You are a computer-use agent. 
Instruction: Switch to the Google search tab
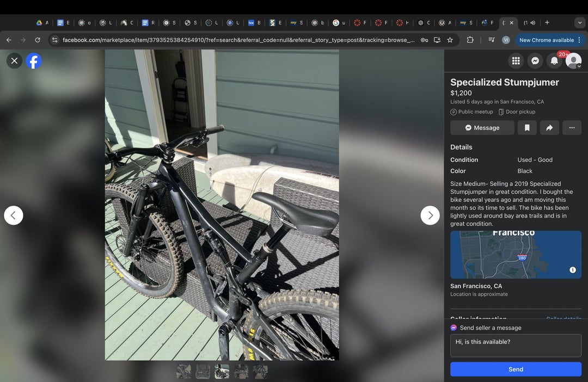point(339,22)
